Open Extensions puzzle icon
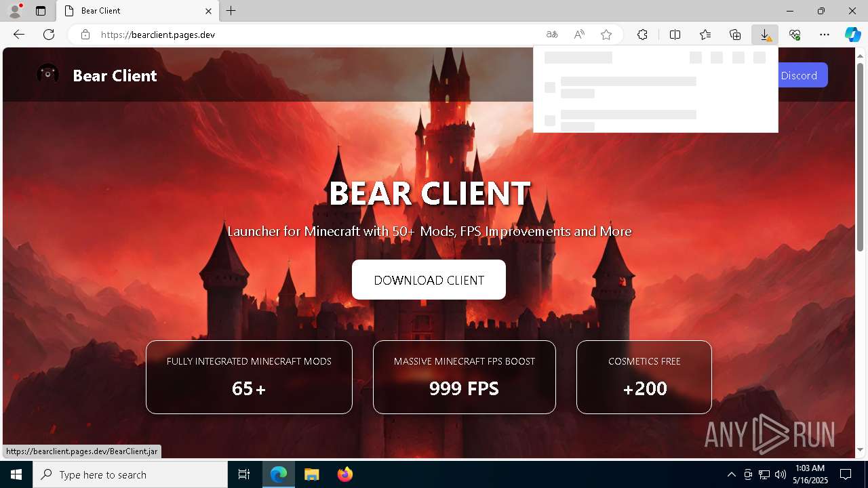 (x=642, y=35)
